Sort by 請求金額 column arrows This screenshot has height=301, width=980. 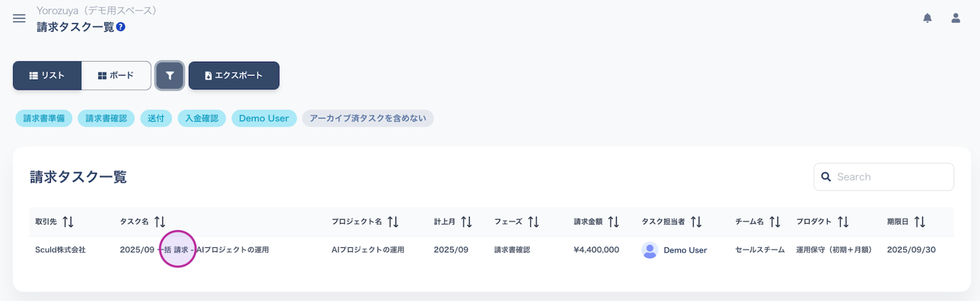pyautogui.click(x=613, y=222)
